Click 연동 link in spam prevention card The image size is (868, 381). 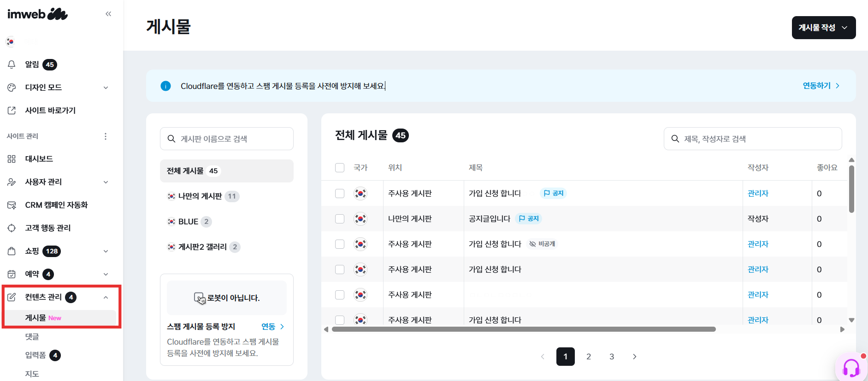(x=273, y=327)
